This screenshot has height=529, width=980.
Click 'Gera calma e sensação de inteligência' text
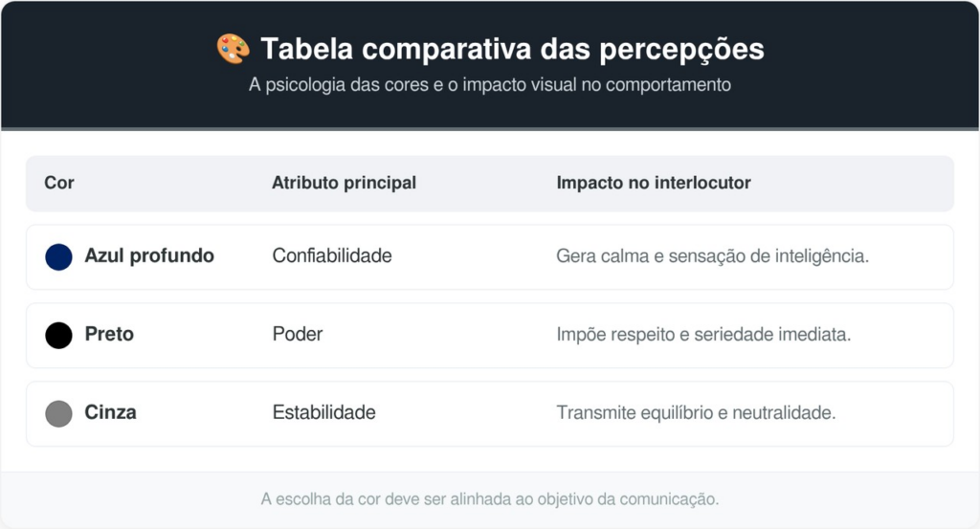pos(712,256)
